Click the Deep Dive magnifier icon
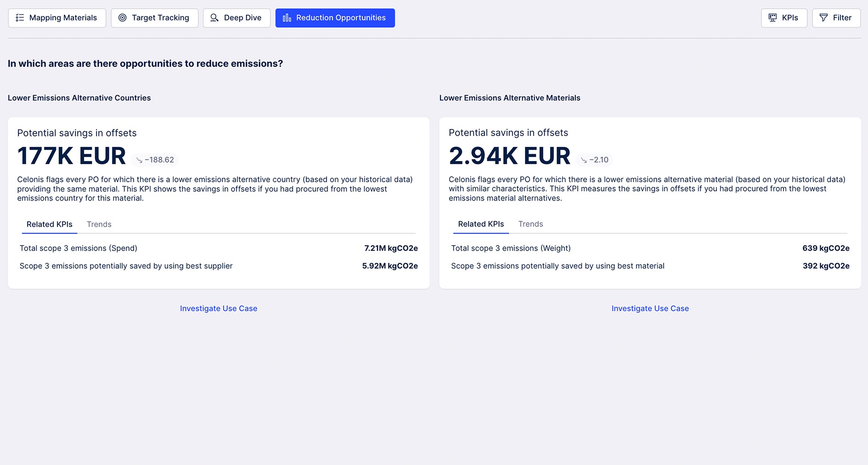The image size is (868, 465). point(214,18)
